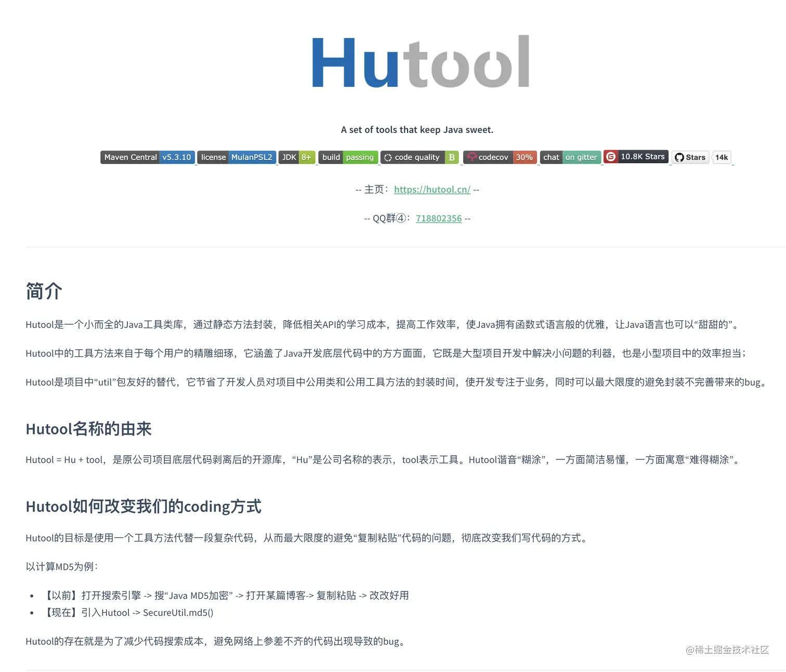Click the codecov umbrella icon
Image resolution: width=786 pixels, height=672 pixels.
[x=471, y=157]
